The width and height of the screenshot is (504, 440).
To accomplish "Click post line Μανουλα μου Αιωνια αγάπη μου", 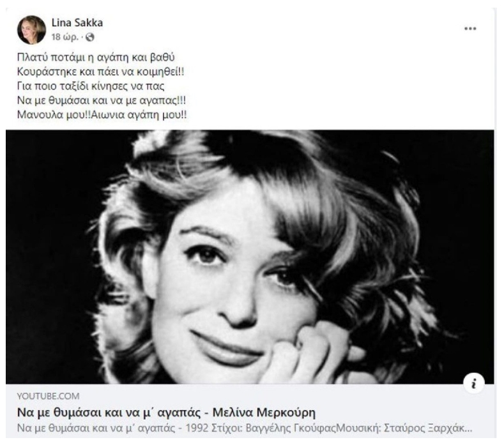I will [x=102, y=115].
